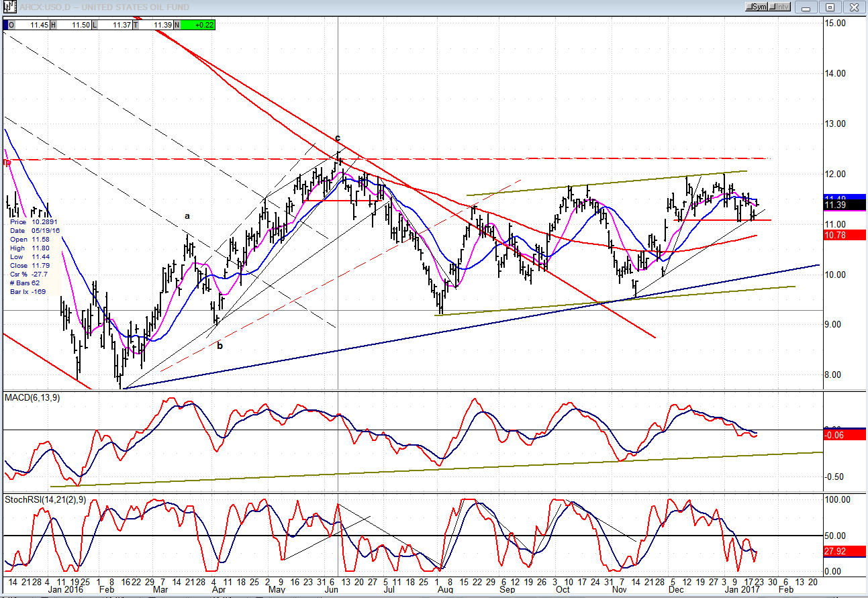Click the 'a' wave label near March high
Screen dimensions: 868x598
point(188,216)
